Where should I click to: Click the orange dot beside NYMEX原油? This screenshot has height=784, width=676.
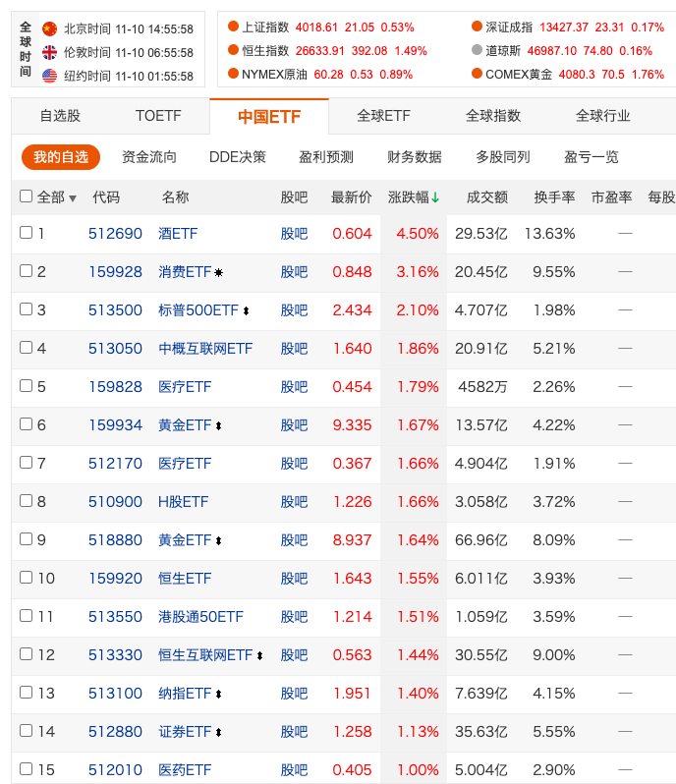(233, 74)
